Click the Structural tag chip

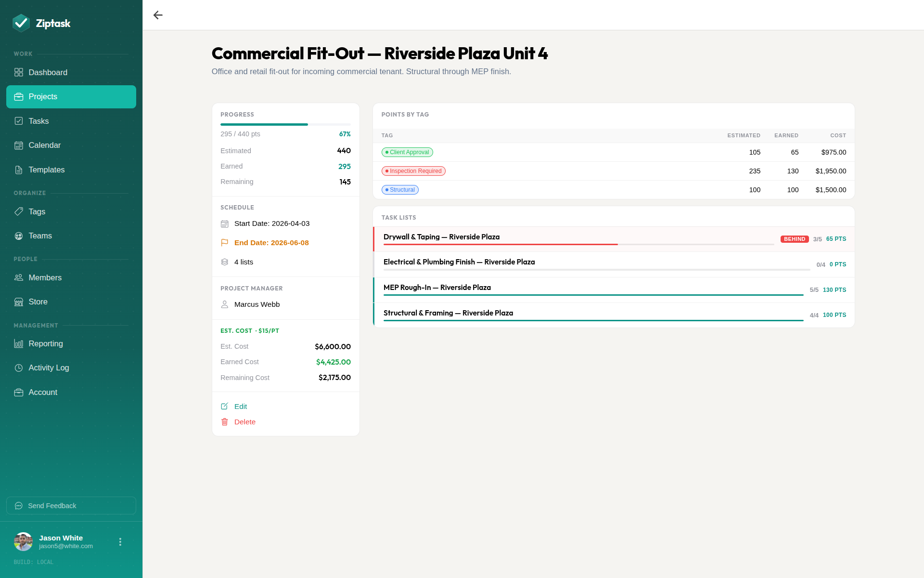pyautogui.click(x=400, y=190)
